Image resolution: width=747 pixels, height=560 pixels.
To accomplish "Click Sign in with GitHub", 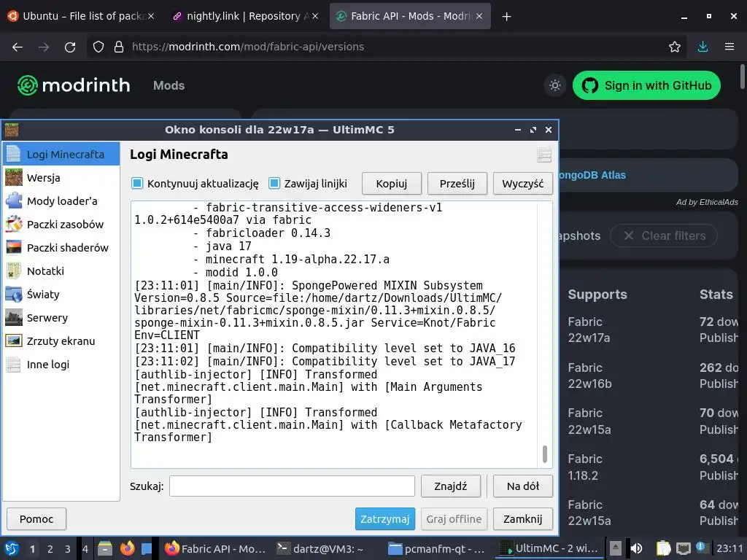I will coord(646,86).
